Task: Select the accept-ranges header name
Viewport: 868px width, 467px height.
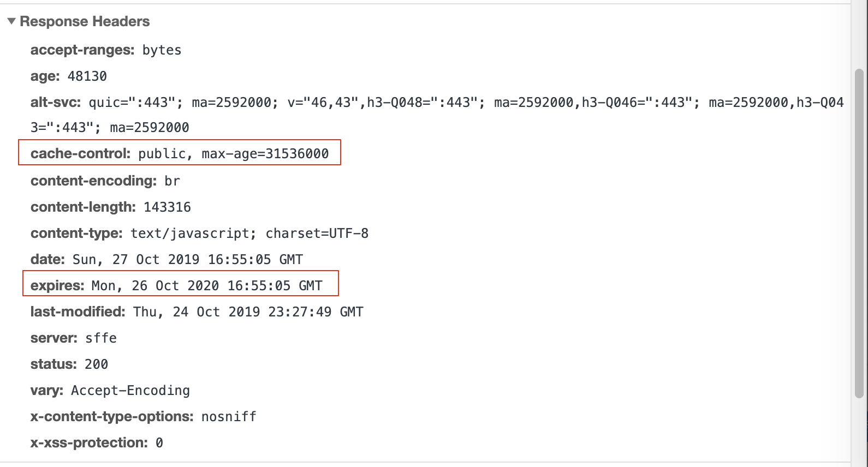Action: [82, 50]
